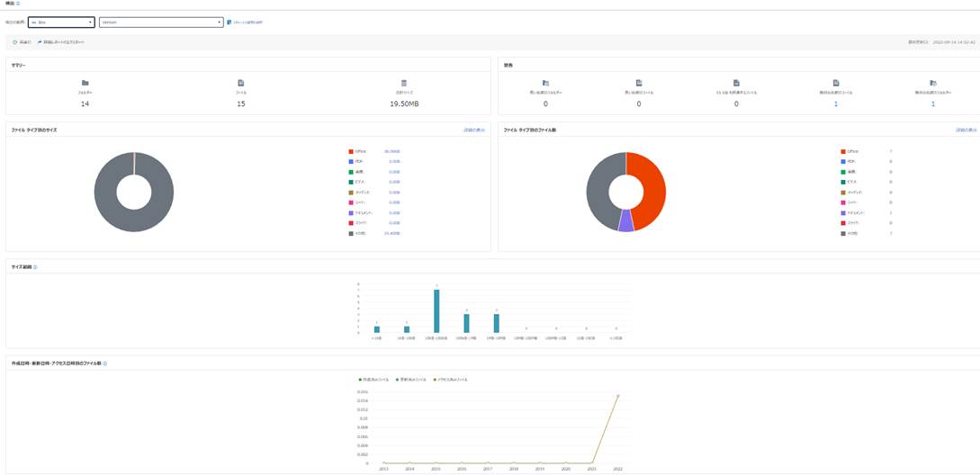Toggle brown legend entry in size chart
The image size is (980, 476).
[351, 193]
